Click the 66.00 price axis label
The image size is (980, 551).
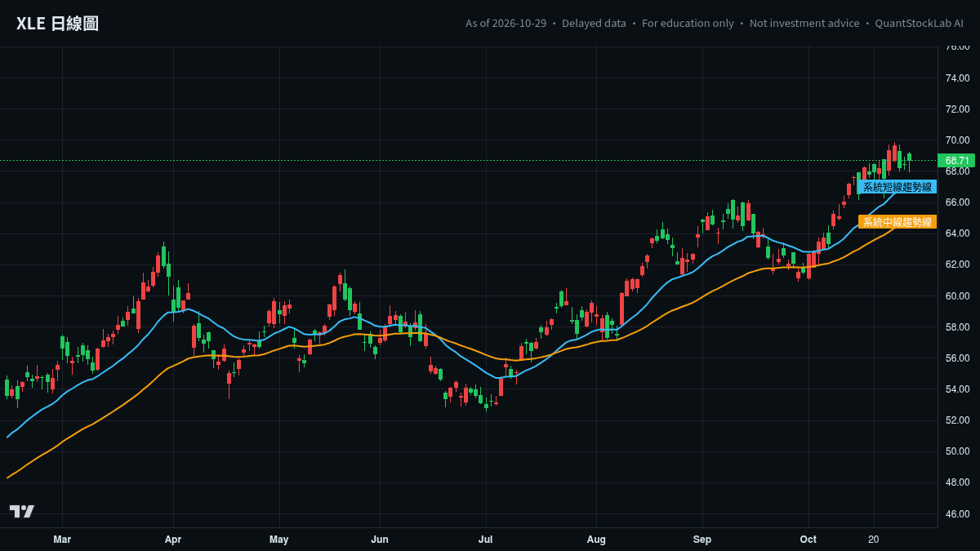(957, 202)
